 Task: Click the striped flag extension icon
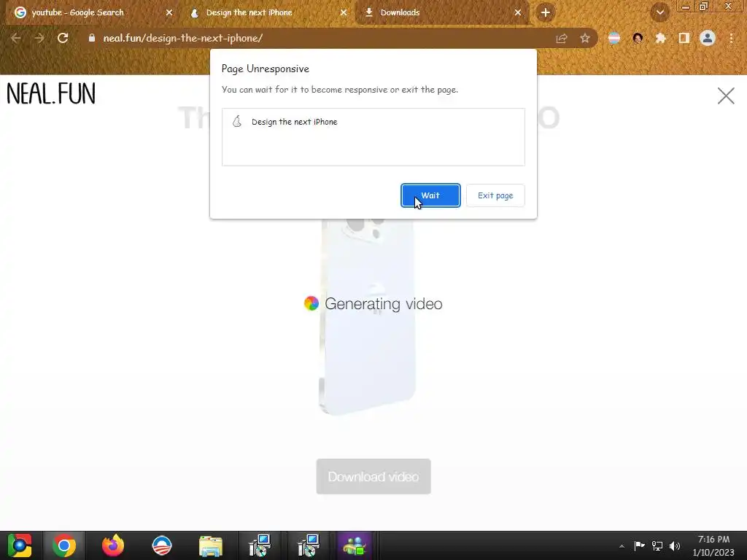pyautogui.click(x=614, y=38)
